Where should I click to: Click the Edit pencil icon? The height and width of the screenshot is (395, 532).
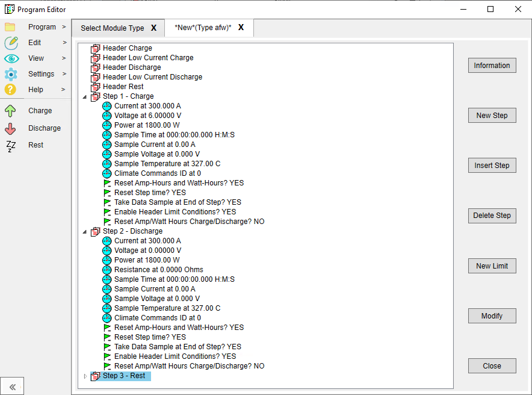(x=11, y=43)
